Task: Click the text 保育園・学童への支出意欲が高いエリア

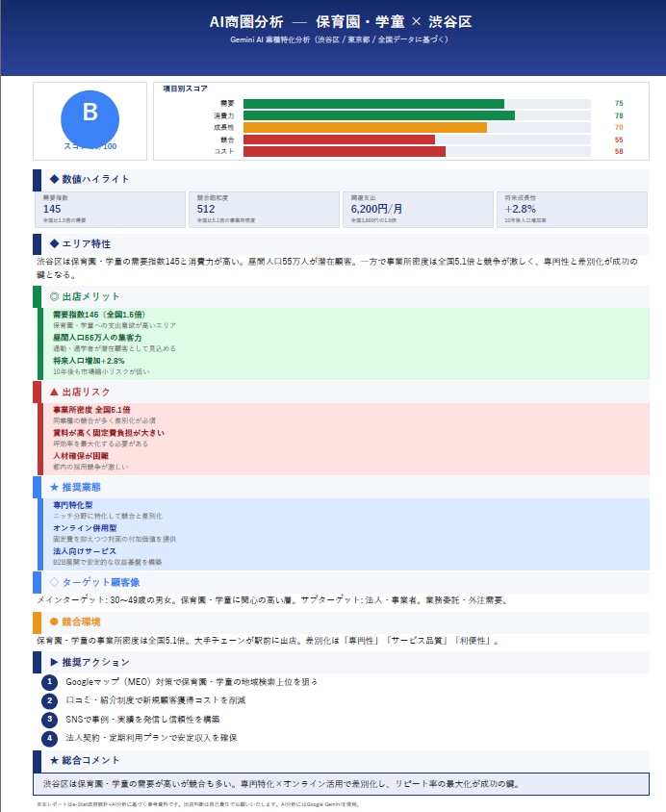Action: [115, 326]
